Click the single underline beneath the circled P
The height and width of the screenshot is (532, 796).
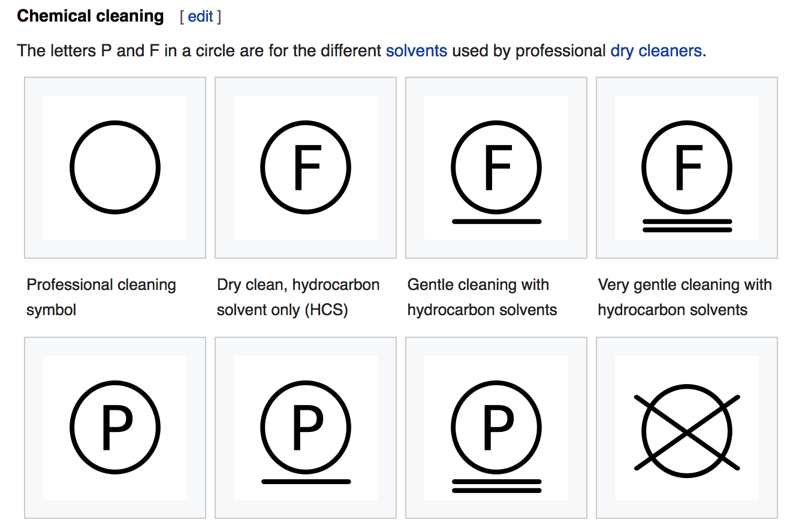tap(306, 481)
